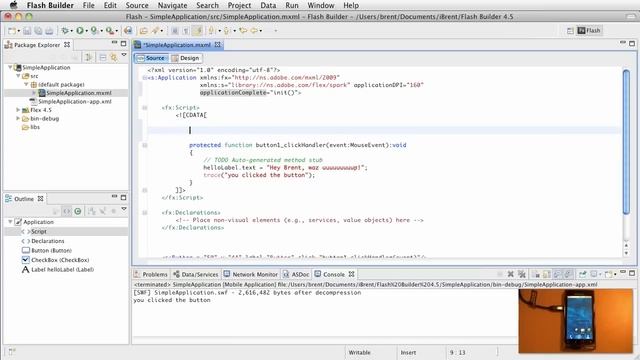Open the Network Monitor tab

(x=251, y=274)
